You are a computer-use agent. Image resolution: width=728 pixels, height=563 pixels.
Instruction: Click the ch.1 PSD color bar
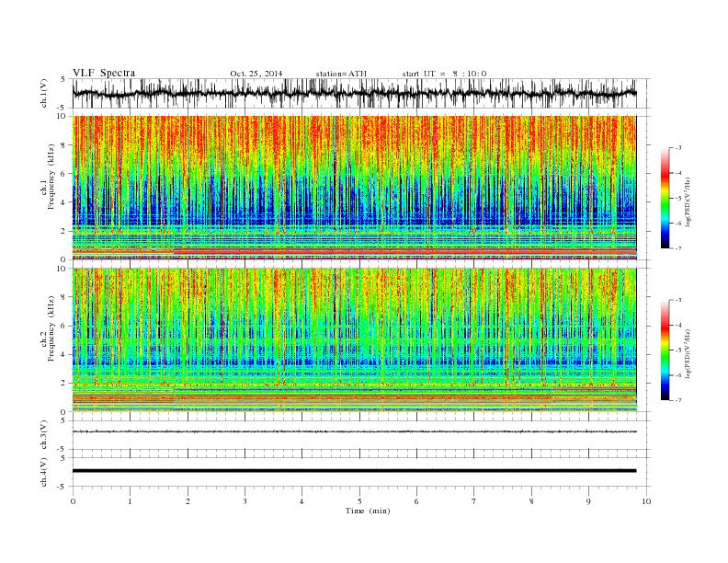pos(665,199)
